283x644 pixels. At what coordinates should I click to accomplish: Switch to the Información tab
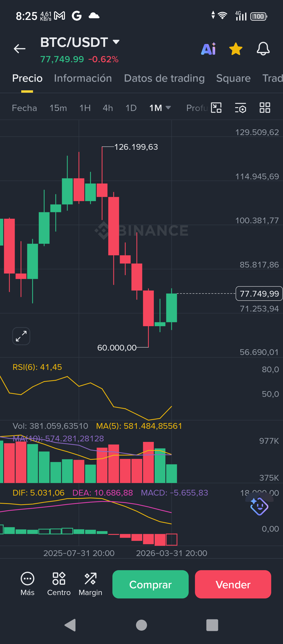[x=83, y=78]
